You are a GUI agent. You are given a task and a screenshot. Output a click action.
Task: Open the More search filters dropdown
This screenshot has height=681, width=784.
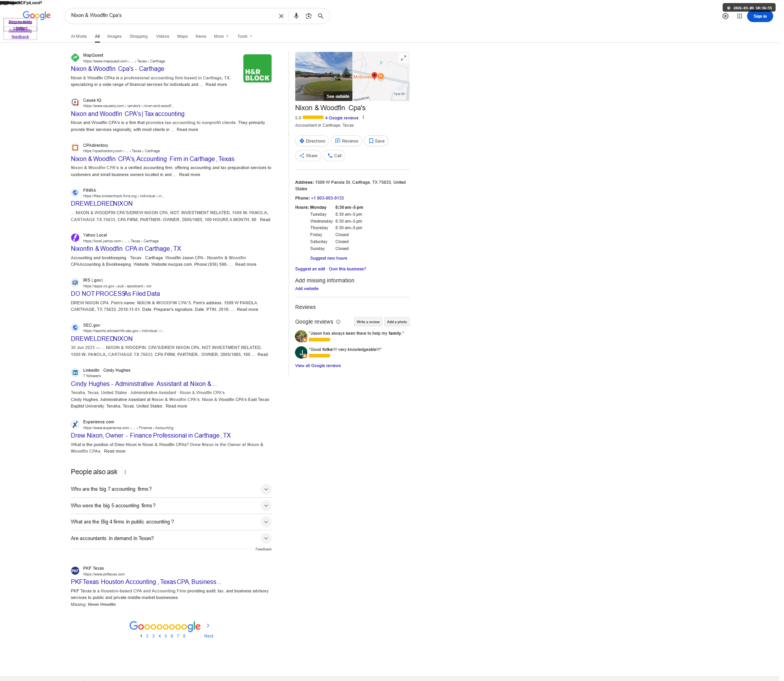[x=221, y=36]
